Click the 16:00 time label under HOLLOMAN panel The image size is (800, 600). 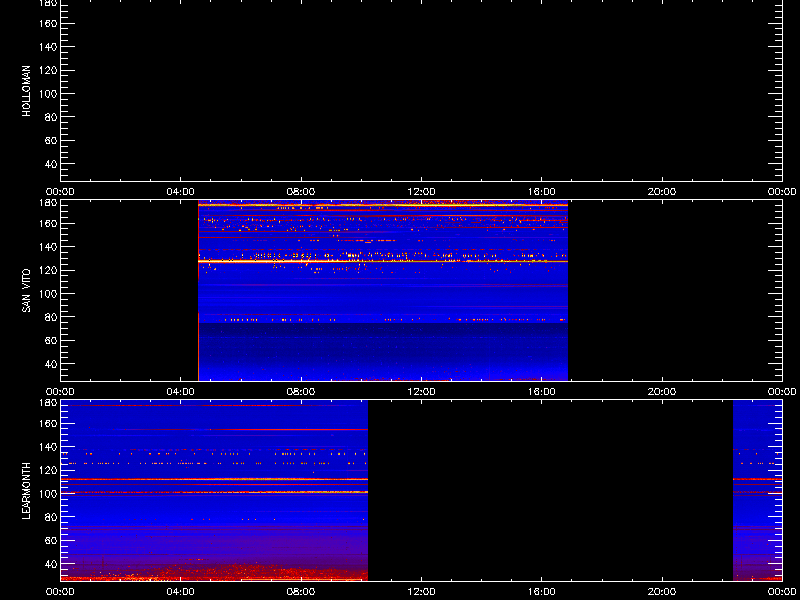pyautogui.click(x=541, y=192)
